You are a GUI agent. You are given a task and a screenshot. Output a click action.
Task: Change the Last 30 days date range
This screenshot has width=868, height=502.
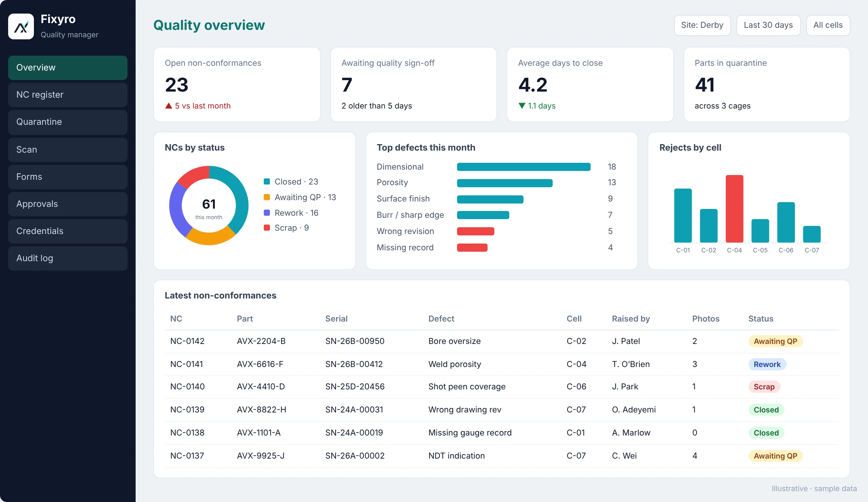click(x=768, y=25)
